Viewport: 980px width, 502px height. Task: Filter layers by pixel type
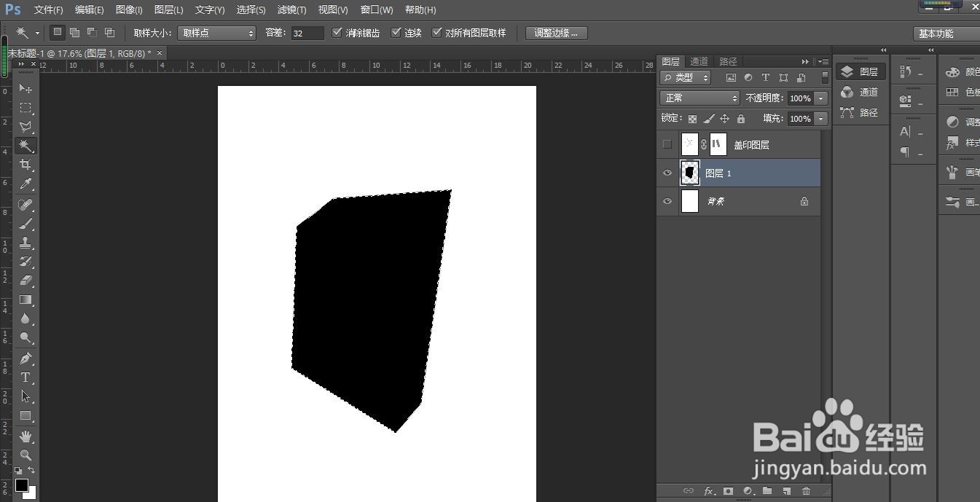point(731,77)
